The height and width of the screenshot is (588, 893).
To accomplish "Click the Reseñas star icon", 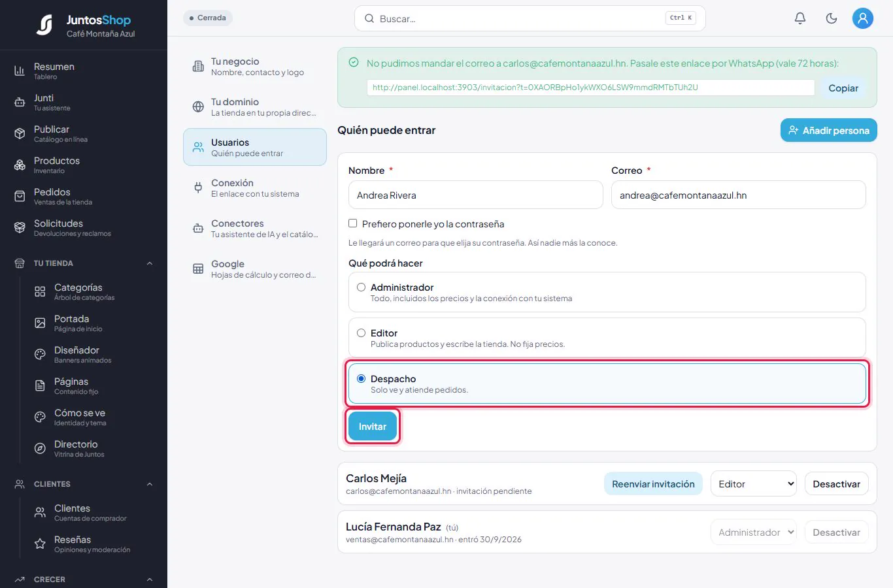I will pyautogui.click(x=40, y=544).
